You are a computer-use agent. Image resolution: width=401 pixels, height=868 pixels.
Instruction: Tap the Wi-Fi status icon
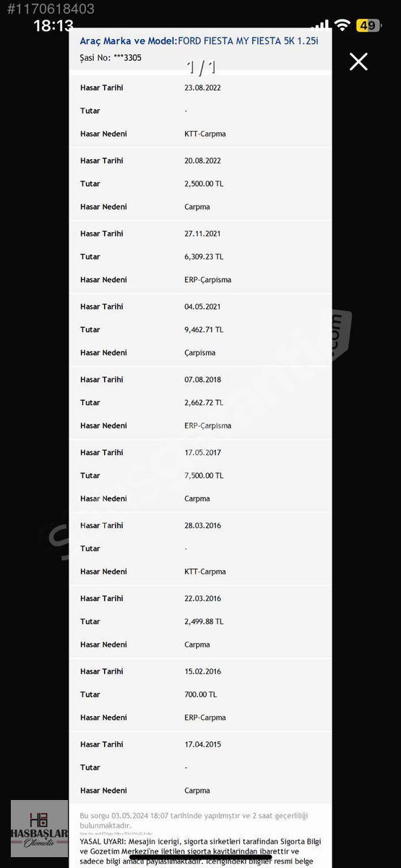coord(342,25)
